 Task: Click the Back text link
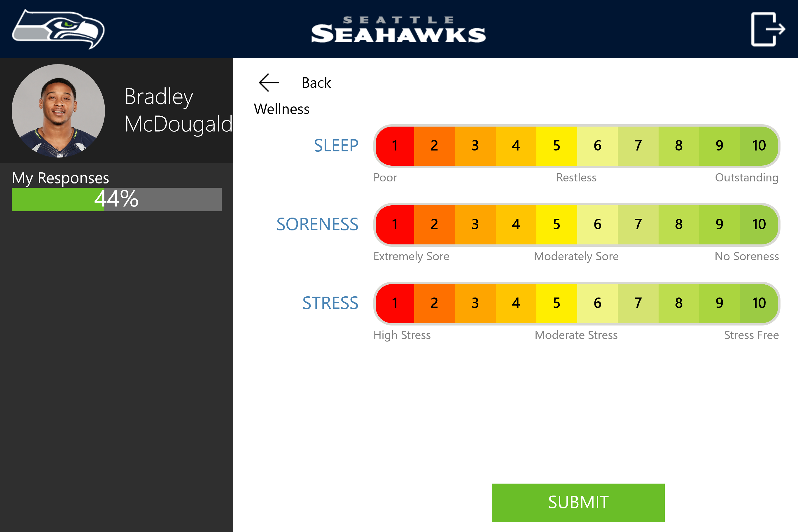tap(316, 83)
